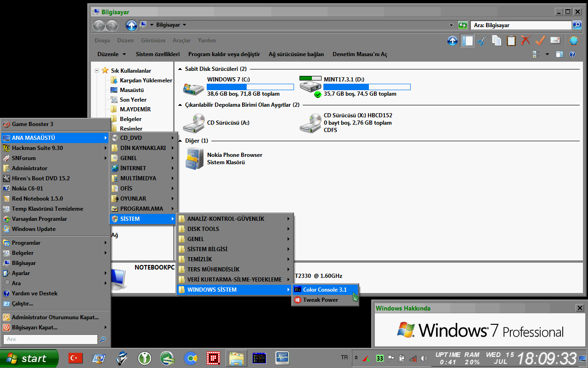Click the search magnifier button beside Ara field

577,25
